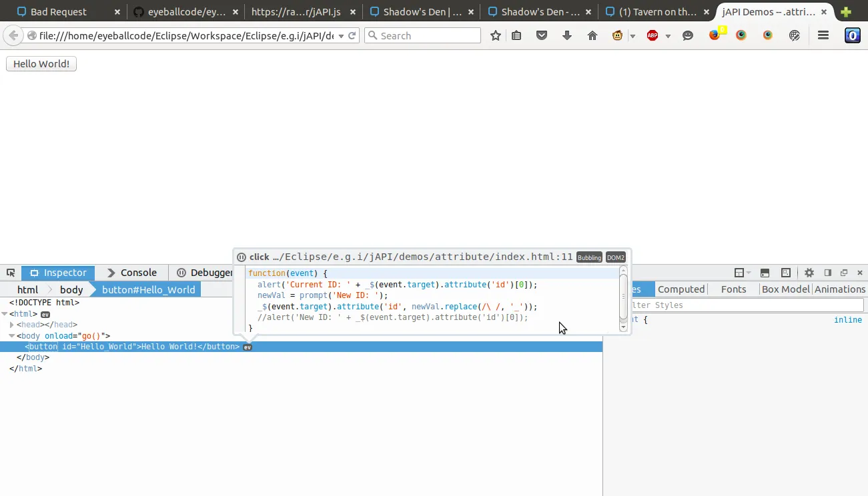Show devtools in separate window
The height and width of the screenshot is (496, 868).
(x=844, y=273)
